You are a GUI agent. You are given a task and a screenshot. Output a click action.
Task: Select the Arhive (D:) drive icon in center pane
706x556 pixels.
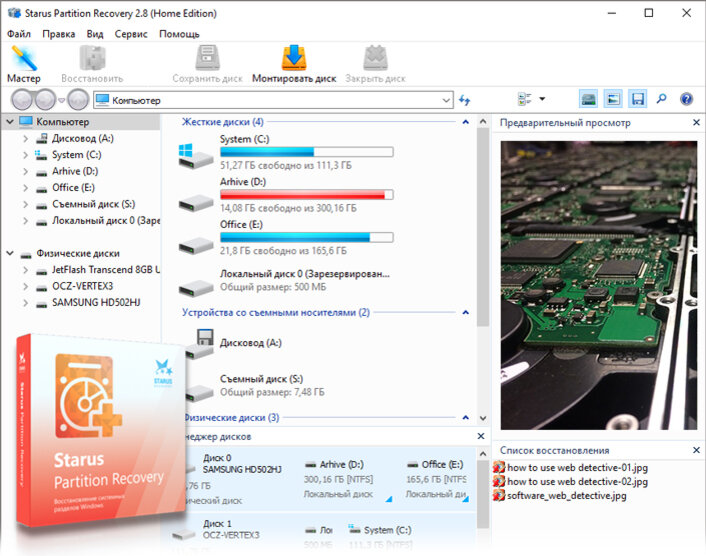click(195, 203)
